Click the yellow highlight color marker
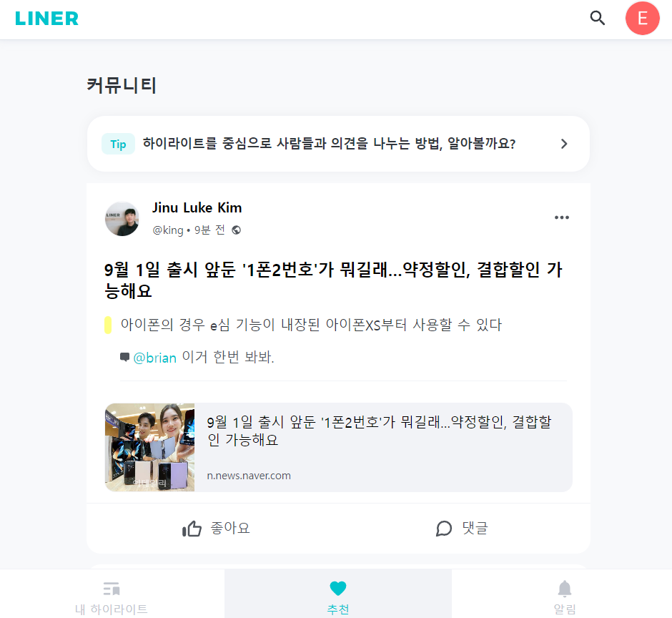The height and width of the screenshot is (618, 672). point(108,325)
